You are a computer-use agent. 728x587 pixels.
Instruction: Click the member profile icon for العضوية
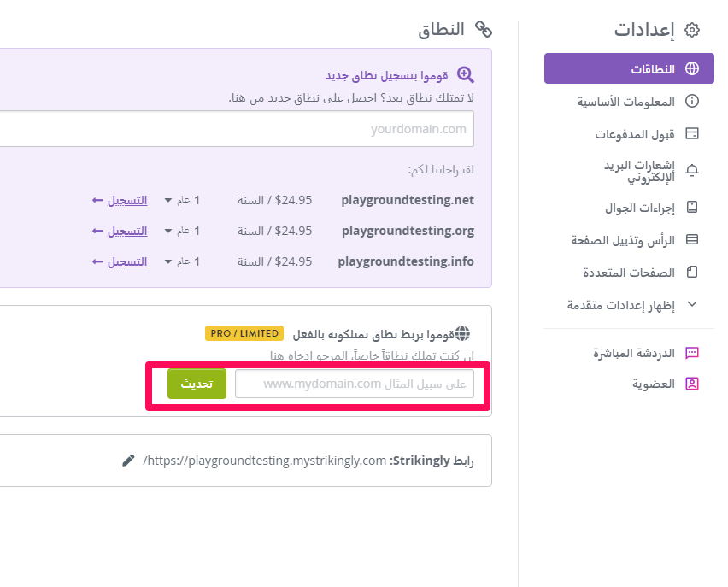coord(692,384)
